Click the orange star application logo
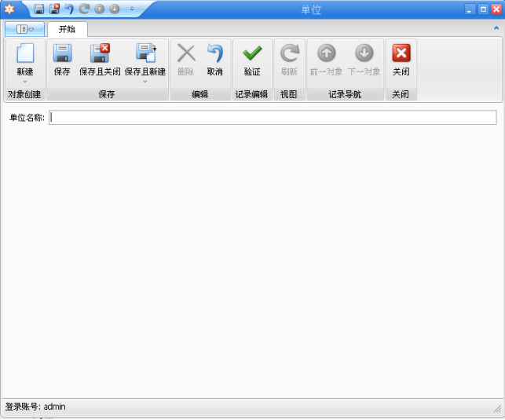The width and height of the screenshot is (505, 420). pyautogui.click(x=9, y=9)
